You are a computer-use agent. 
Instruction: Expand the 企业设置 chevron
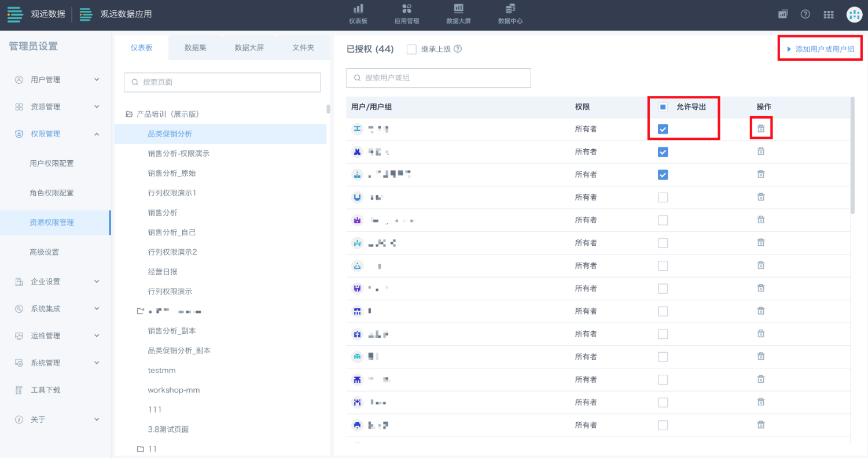point(97,282)
